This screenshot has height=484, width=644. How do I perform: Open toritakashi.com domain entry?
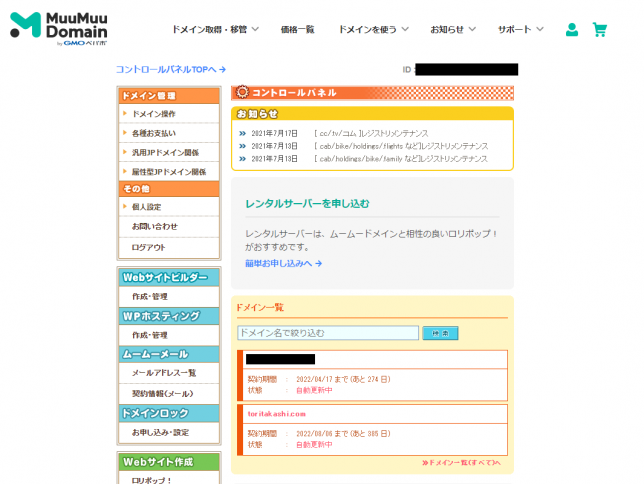pos(277,413)
